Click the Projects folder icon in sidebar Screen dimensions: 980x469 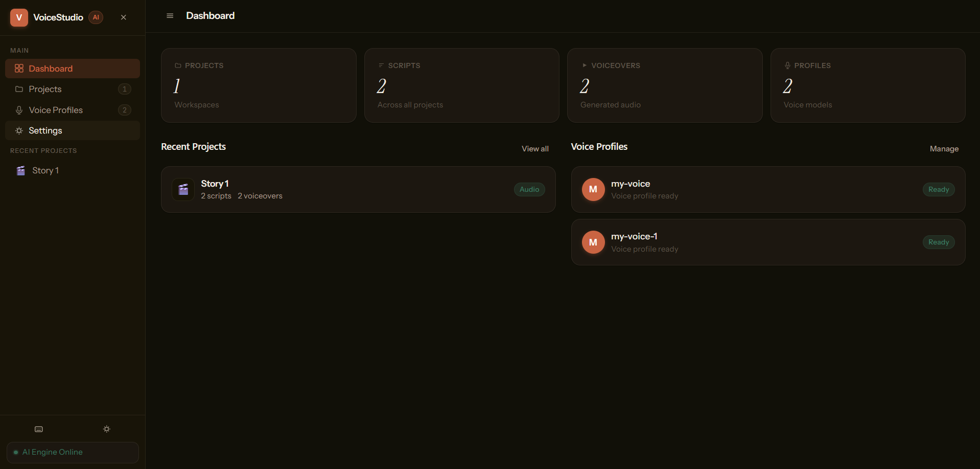[x=19, y=89]
